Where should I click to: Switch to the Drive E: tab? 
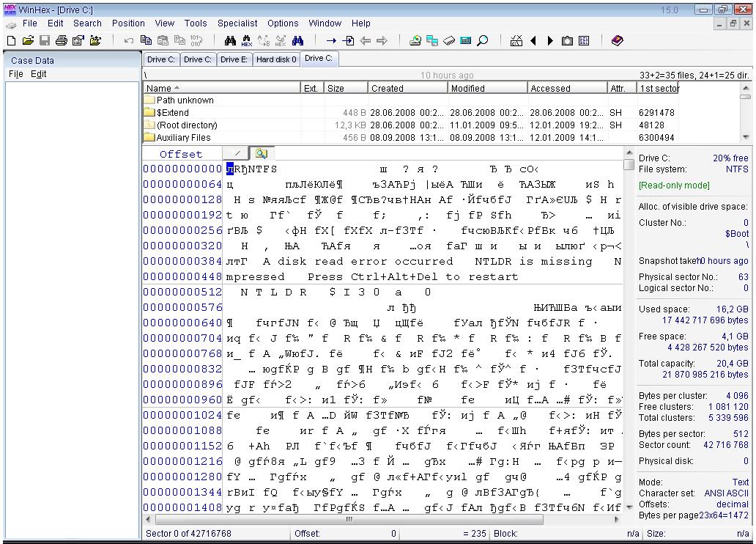coord(234,59)
